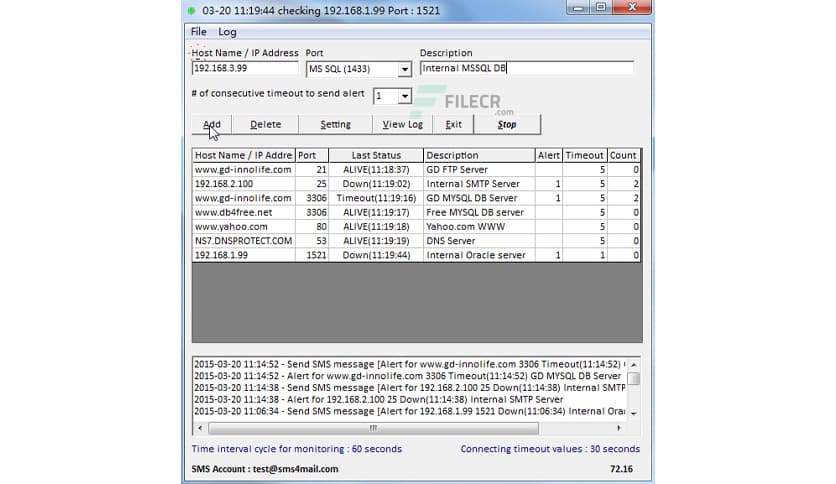Click the Connecting timeout values text

point(550,449)
